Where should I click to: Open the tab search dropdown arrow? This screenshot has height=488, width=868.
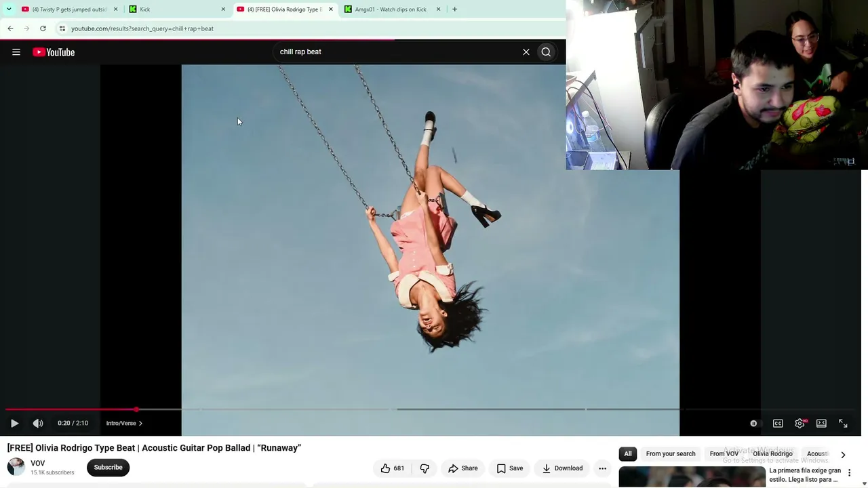click(x=9, y=9)
